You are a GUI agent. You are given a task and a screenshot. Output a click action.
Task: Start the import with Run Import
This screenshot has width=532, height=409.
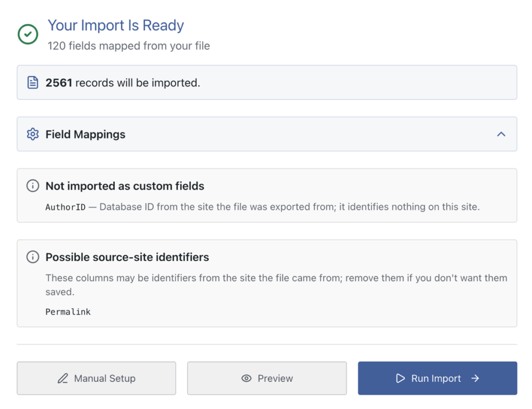click(x=437, y=378)
